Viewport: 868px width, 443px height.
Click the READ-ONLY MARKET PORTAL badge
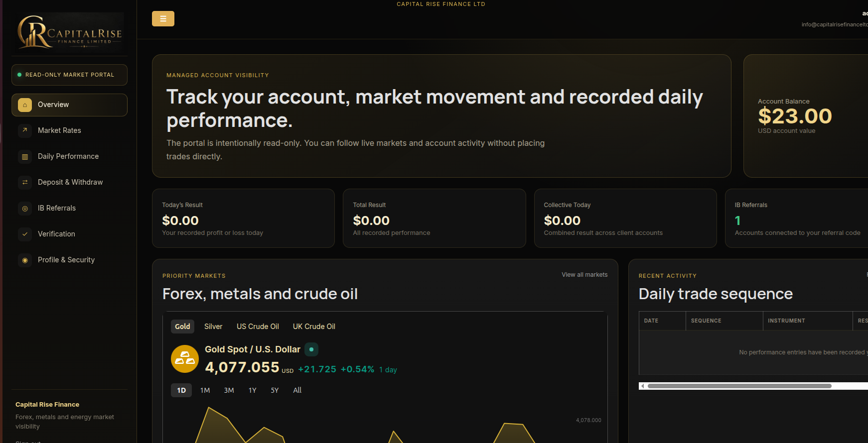69,75
